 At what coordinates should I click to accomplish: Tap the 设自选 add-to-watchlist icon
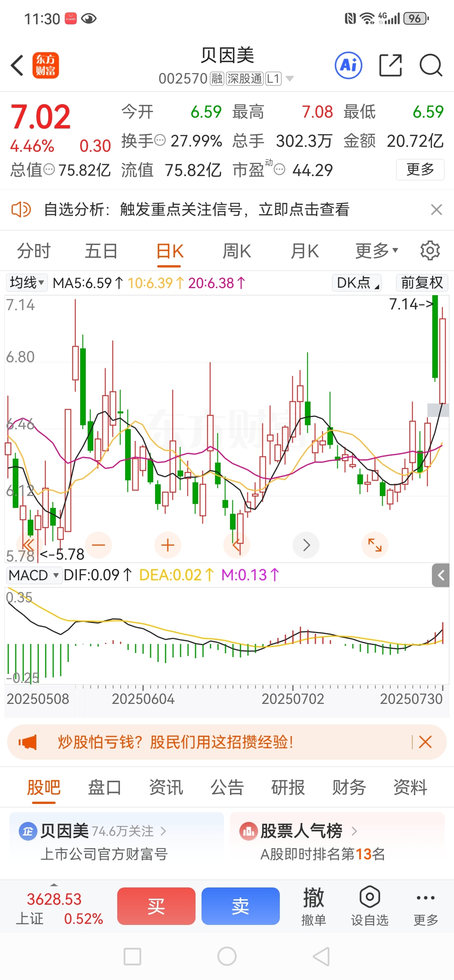369,906
